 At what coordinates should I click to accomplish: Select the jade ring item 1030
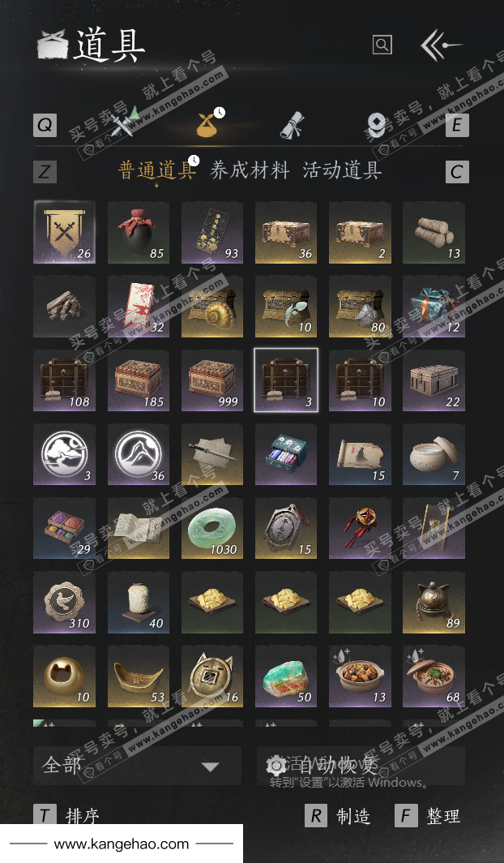click(212, 528)
